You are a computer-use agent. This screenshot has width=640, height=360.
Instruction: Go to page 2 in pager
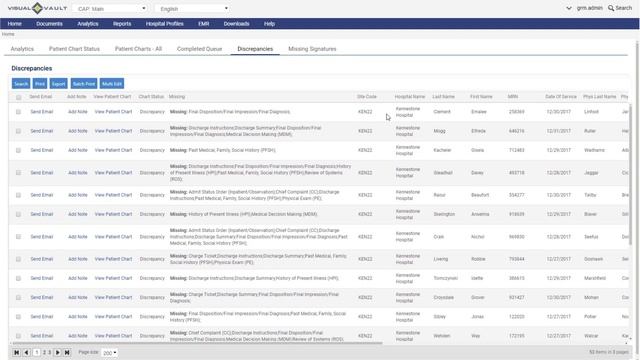[x=44, y=352]
